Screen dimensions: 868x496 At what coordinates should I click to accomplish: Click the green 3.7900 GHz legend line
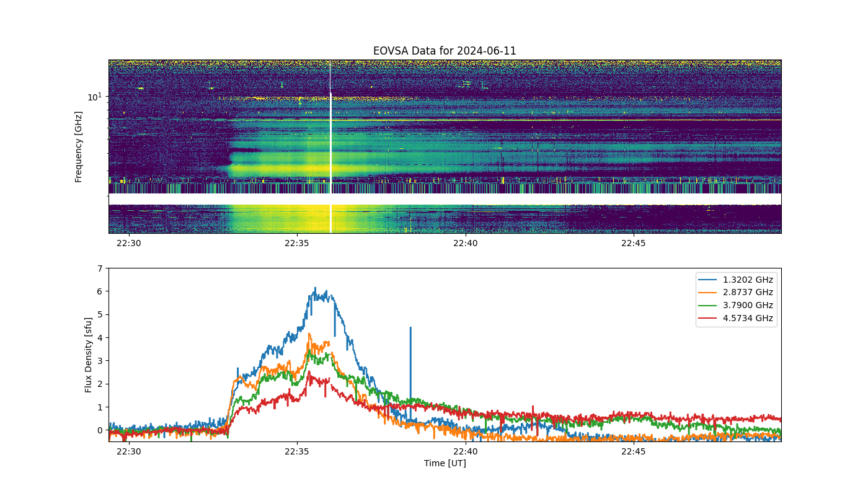[x=710, y=305]
